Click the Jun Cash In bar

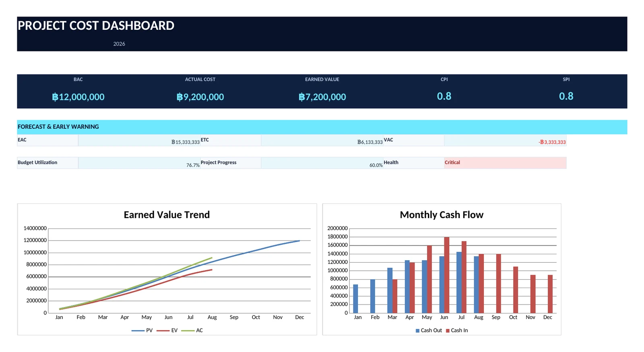tap(447, 275)
